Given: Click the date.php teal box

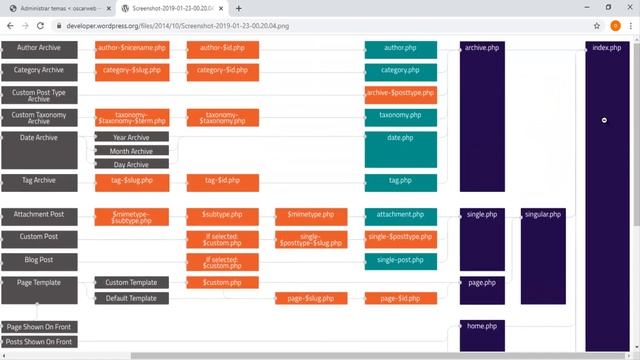Looking at the screenshot, I should click(401, 149).
